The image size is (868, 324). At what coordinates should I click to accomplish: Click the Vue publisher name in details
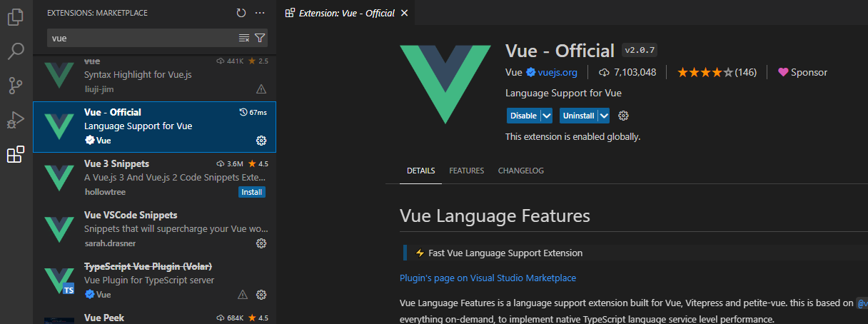514,72
